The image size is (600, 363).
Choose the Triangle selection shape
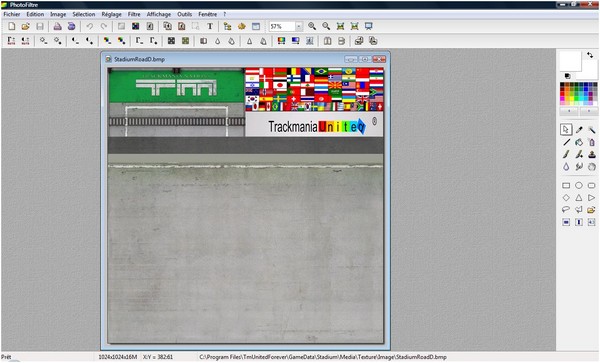point(579,198)
